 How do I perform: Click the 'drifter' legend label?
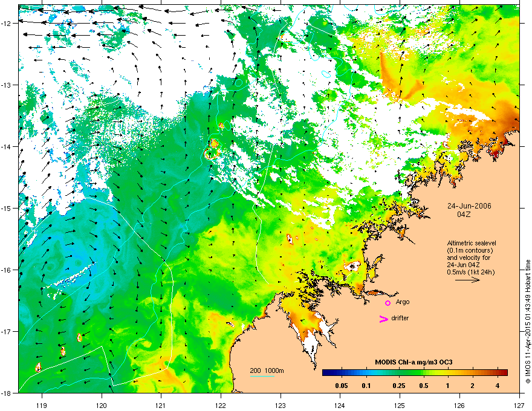coord(400,318)
